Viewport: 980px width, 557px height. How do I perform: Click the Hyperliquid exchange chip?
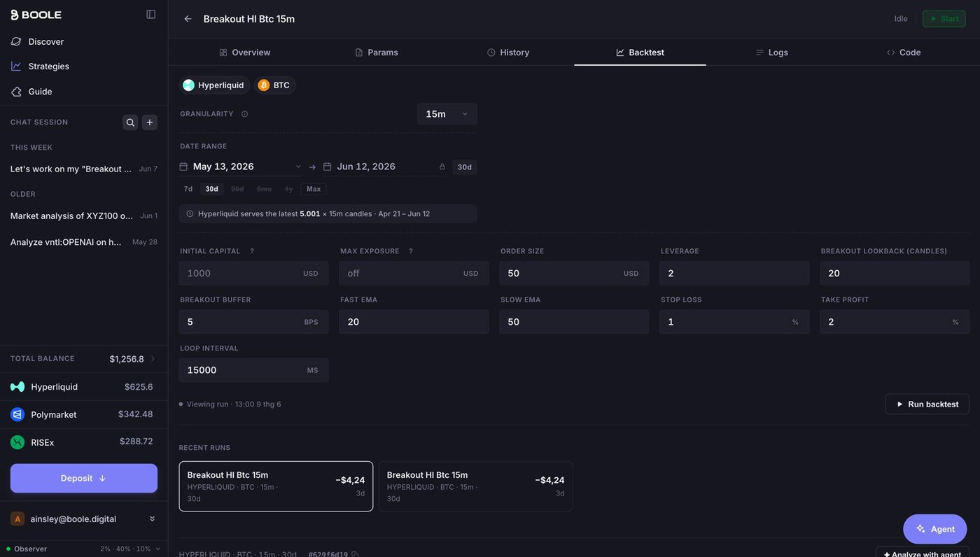coord(214,85)
